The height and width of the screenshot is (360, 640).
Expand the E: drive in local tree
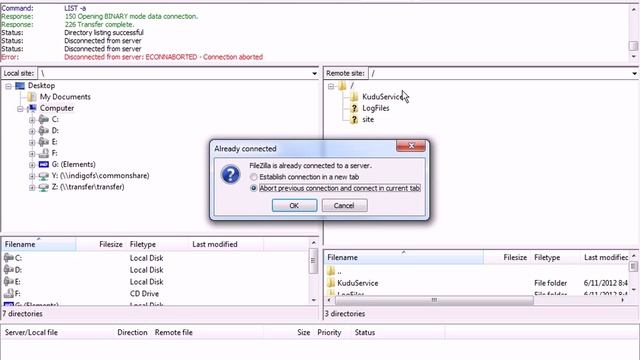pos(32,142)
